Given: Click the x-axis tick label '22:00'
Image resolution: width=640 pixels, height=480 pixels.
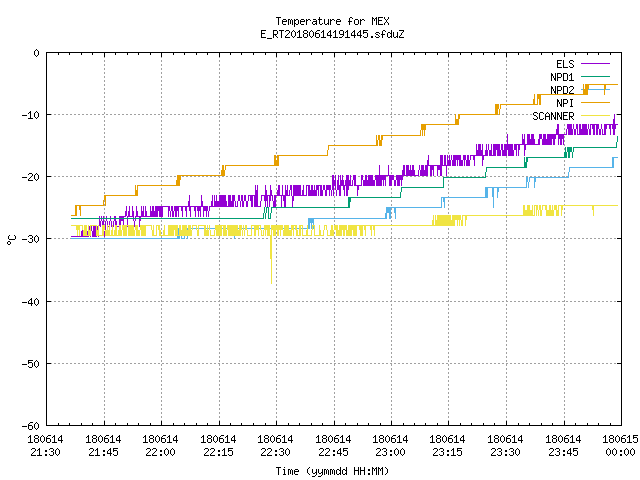Looking at the screenshot, I should pyautogui.click(x=160, y=453).
